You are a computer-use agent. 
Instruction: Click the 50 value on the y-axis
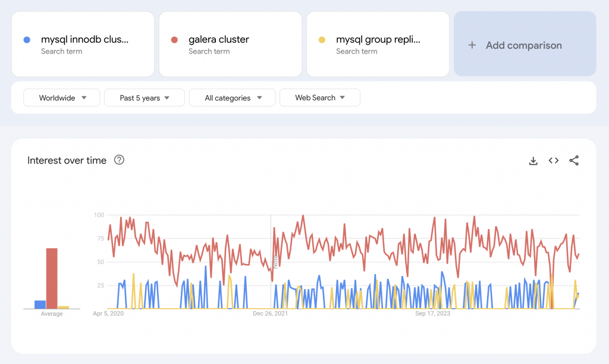[101, 262]
